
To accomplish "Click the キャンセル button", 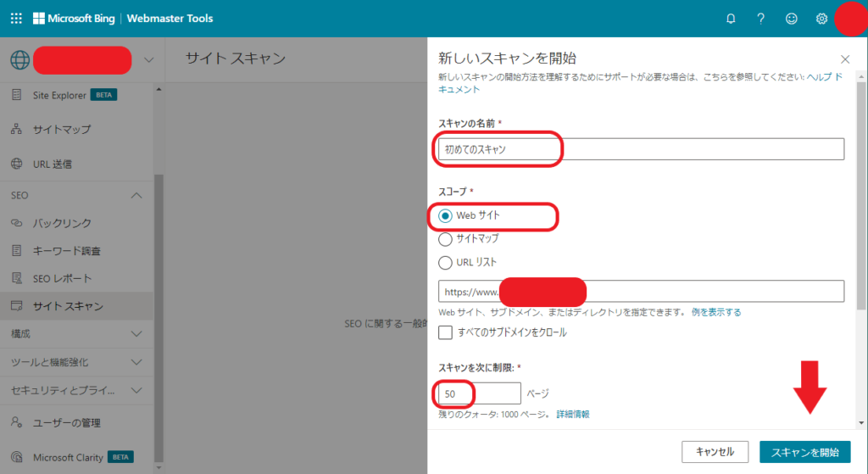I will 715,452.
